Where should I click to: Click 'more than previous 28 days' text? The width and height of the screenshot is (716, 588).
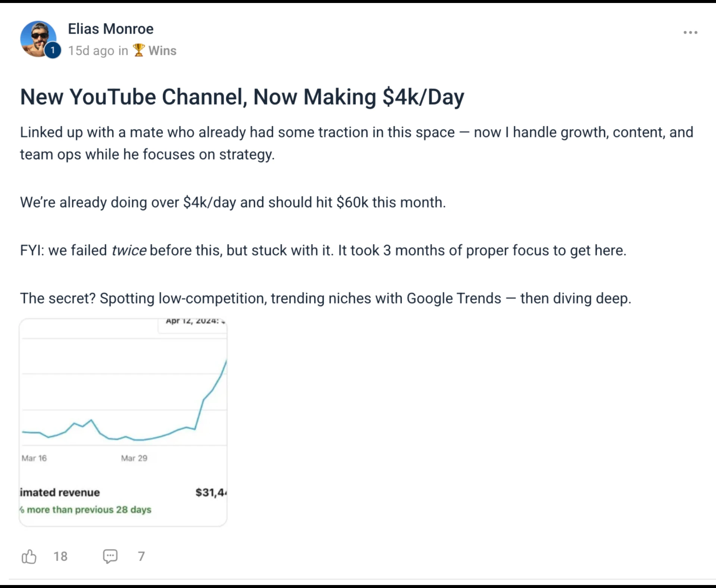coord(89,510)
